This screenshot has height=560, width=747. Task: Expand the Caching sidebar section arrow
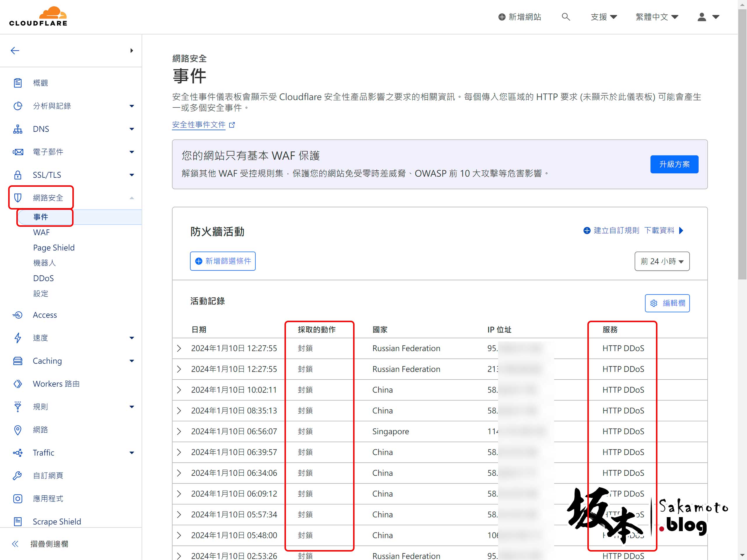tap(132, 361)
